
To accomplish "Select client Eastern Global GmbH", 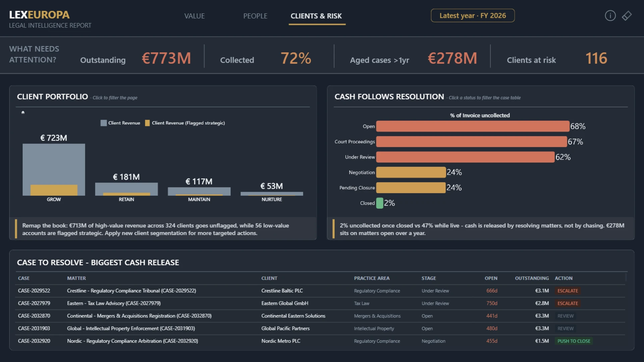I will pyautogui.click(x=285, y=303).
